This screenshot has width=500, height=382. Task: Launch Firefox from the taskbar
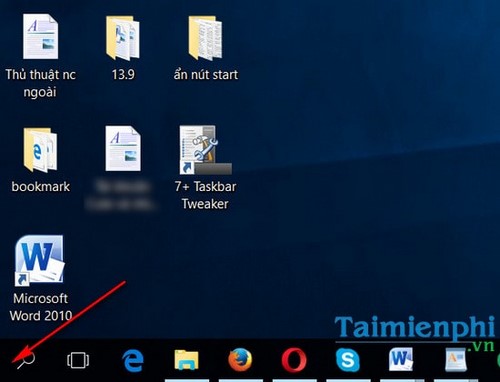[240, 359]
